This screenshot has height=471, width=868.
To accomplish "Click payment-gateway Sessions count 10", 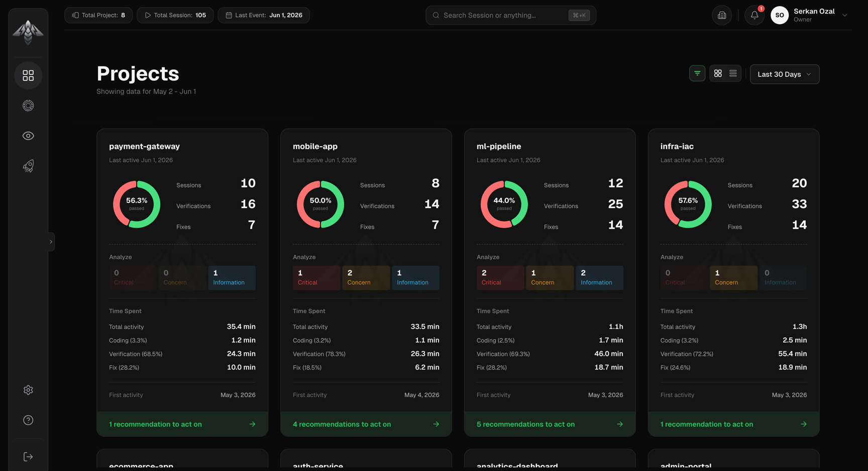I will coord(248,183).
